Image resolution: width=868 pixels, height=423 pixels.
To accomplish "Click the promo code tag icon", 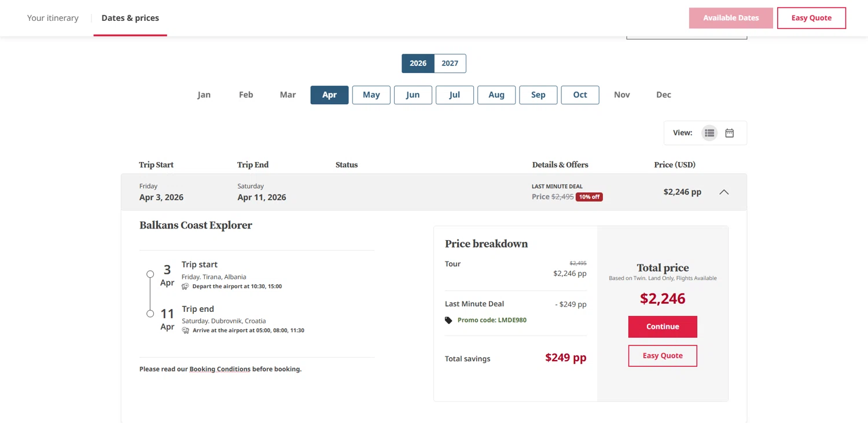I will pyautogui.click(x=448, y=320).
